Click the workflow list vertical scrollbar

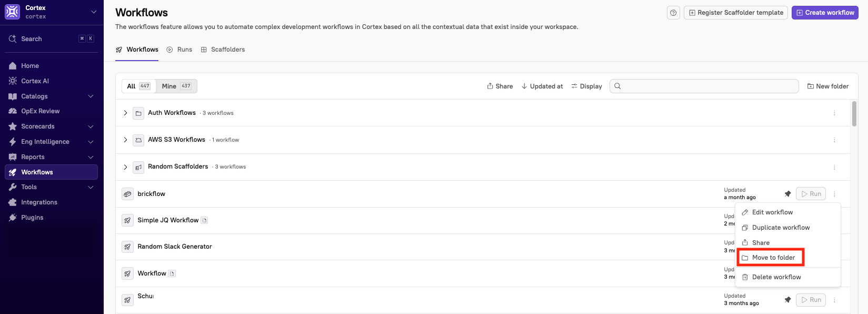click(854, 114)
